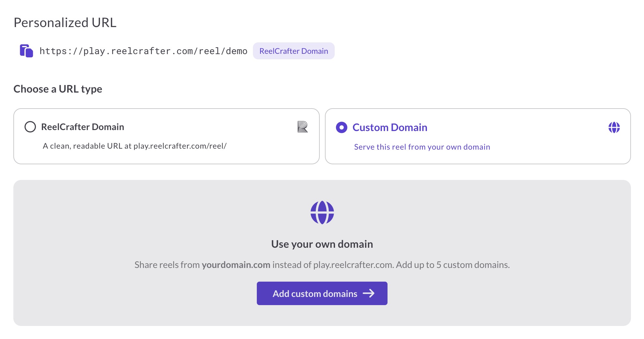Click the 'Use your own domain' heading

[x=322, y=244]
